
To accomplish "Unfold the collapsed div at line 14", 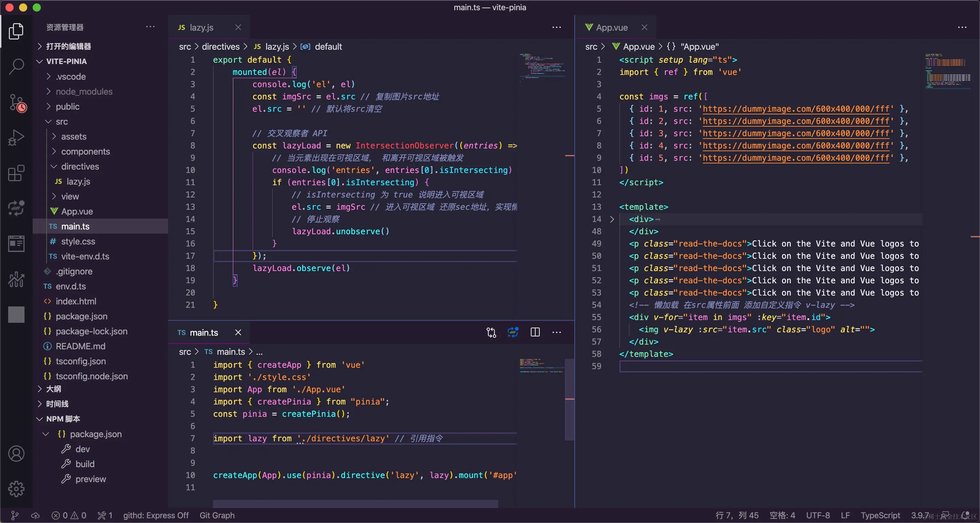I will click(612, 219).
